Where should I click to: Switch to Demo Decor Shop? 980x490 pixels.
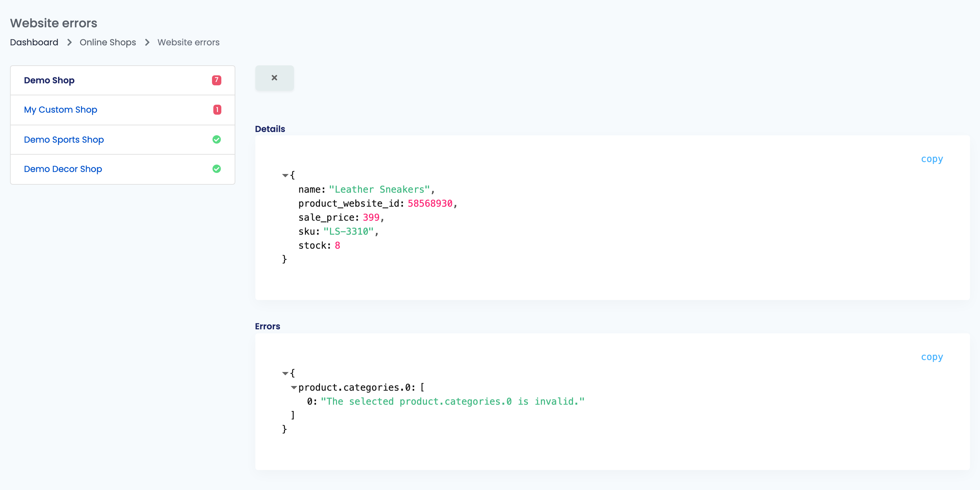coord(123,169)
